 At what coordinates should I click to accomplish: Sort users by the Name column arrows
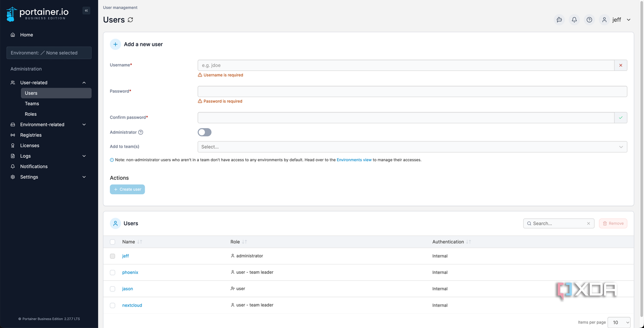[x=140, y=242]
